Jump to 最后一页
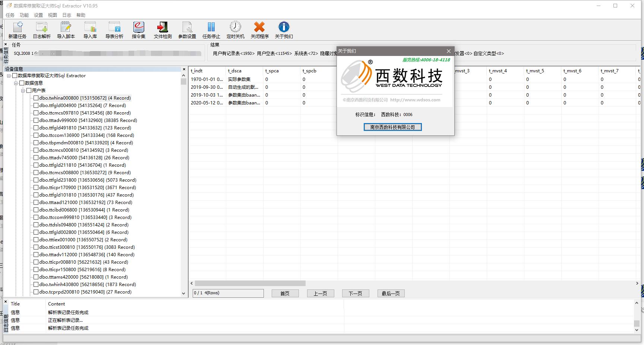The image size is (644, 345). (x=391, y=294)
